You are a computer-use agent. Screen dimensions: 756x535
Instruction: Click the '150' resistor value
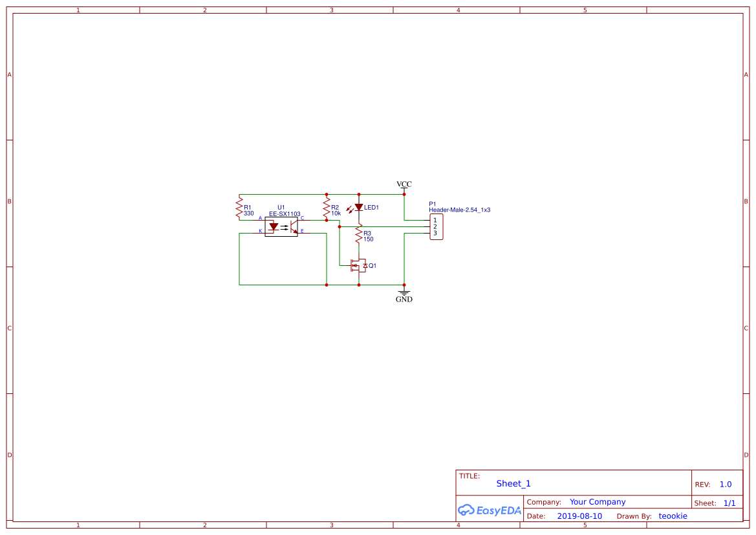(369, 239)
